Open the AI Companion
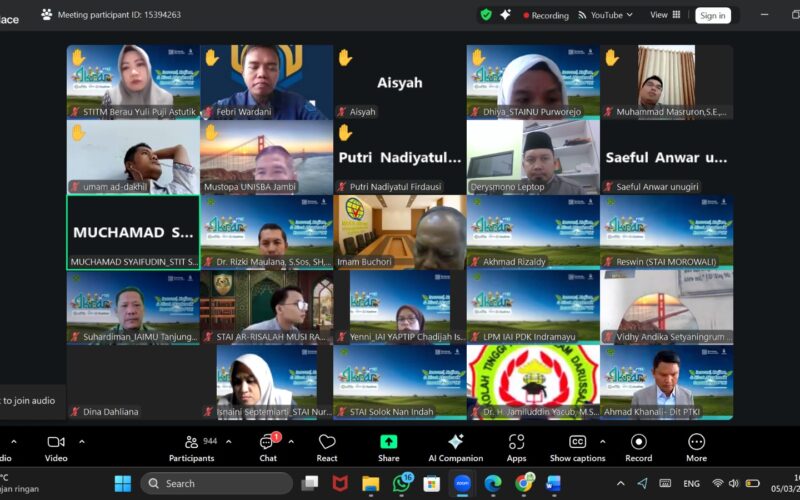This screenshot has width=800, height=500. click(455, 446)
